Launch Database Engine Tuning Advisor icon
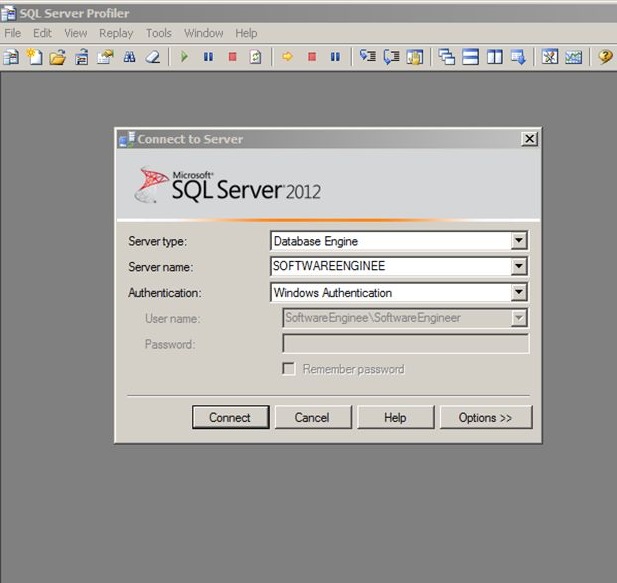 (x=550, y=57)
